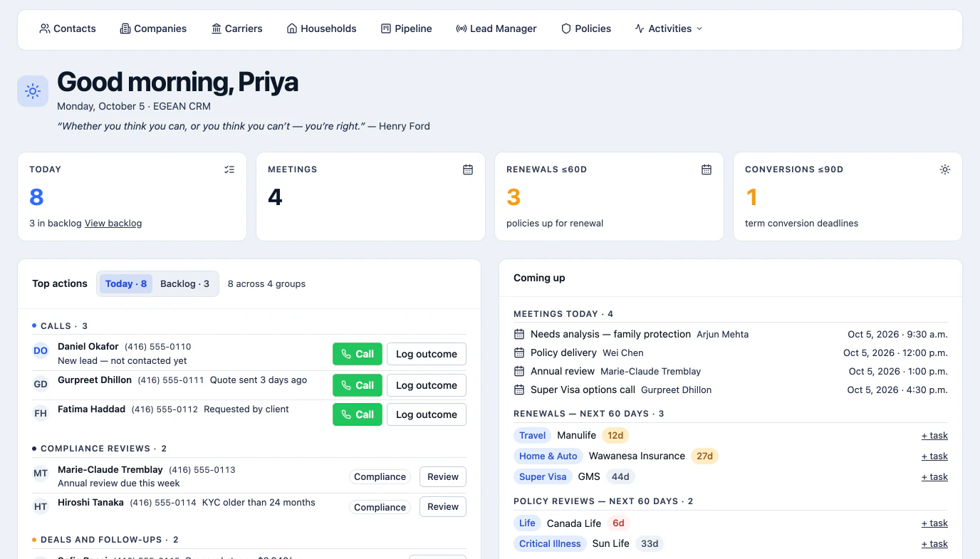Image resolution: width=980 pixels, height=559 pixels.
Task: Add task for Wawanesa Insurance renewal
Action: pyautogui.click(x=934, y=456)
